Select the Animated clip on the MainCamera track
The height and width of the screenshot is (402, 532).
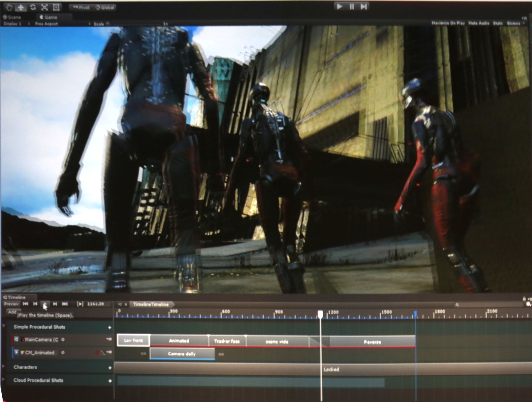coord(179,341)
